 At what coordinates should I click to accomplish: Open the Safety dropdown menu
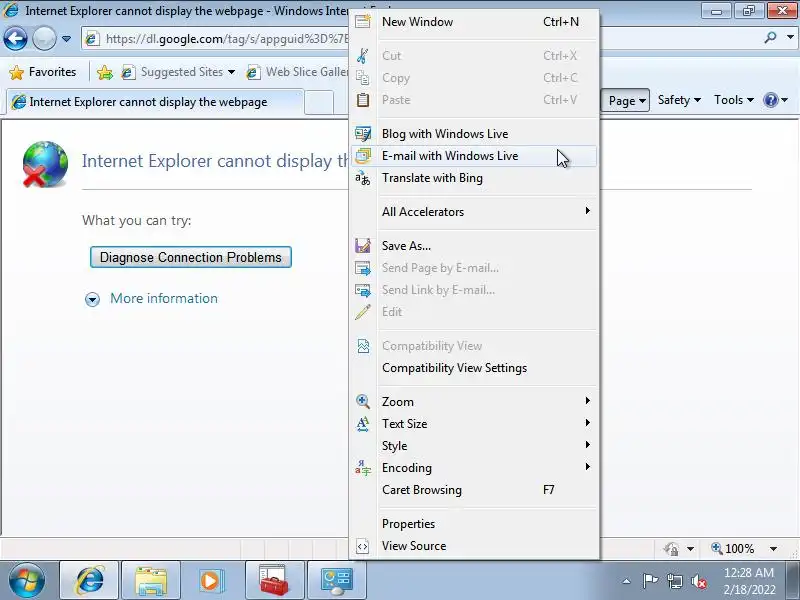coord(679,100)
